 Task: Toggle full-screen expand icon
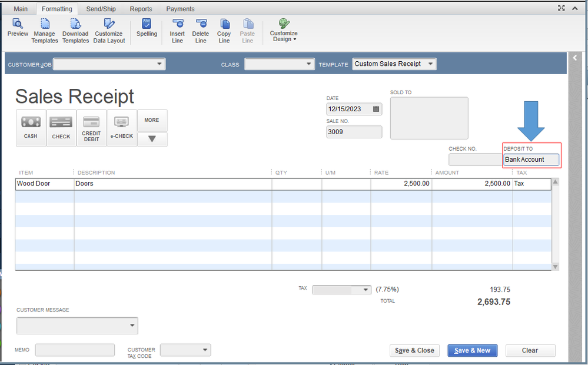562,8
